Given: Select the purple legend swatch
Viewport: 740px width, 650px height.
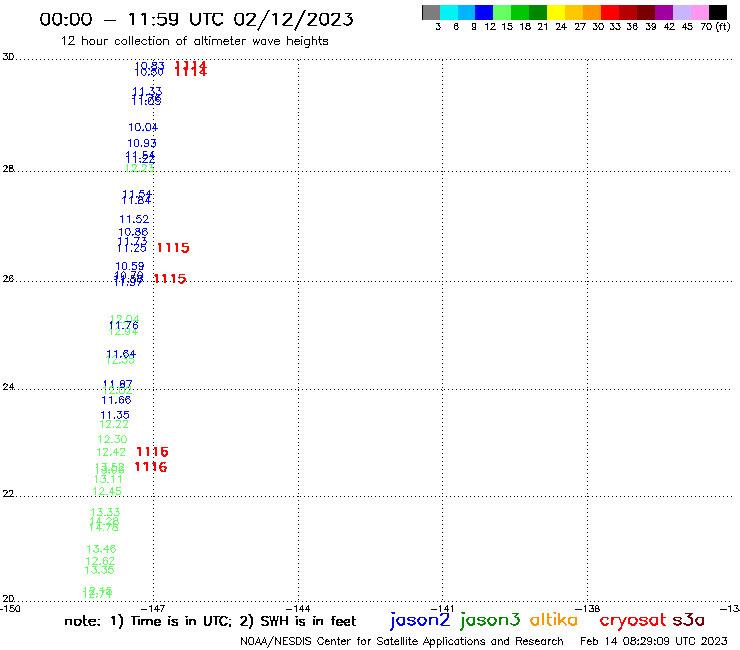Looking at the screenshot, I should click(x=664, y=12).
